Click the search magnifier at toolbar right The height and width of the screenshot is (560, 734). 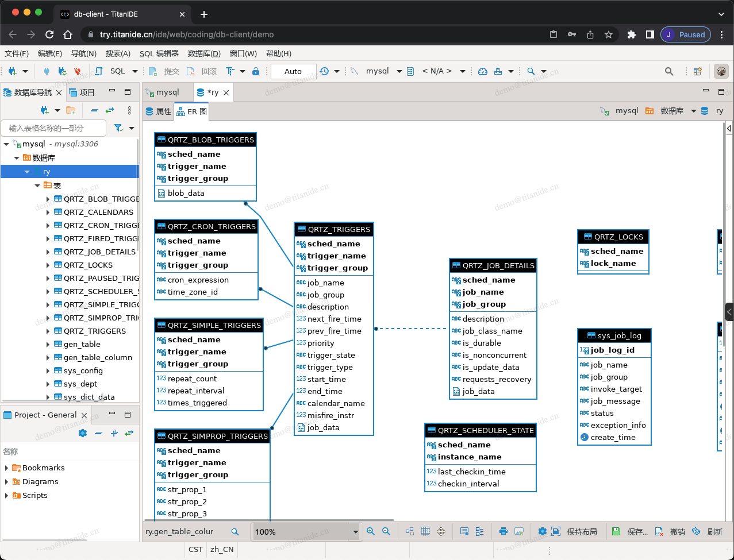coord(669,71)
